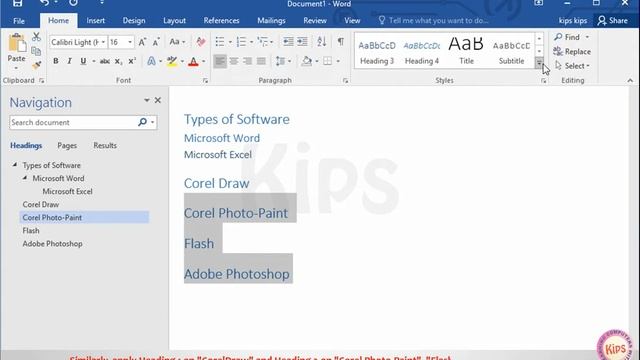Click the Borders icon
The height and width of the screenshot is (360, 640).
pos(327,61)
